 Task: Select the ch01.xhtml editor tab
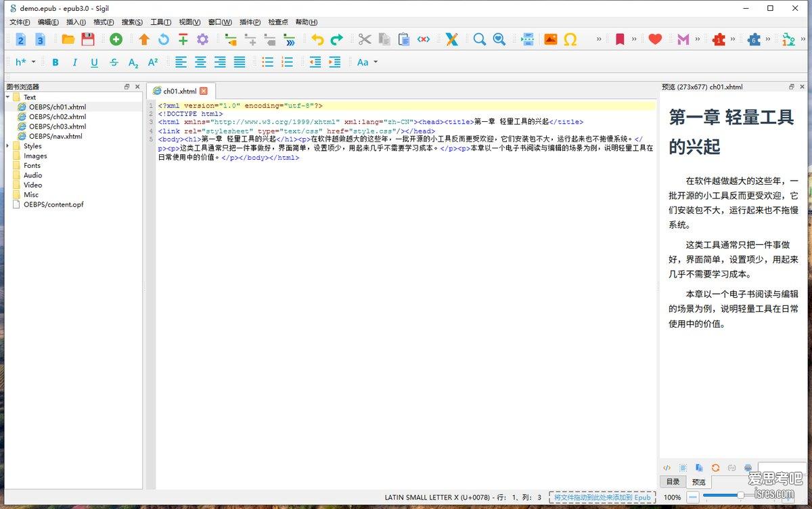[179, 91]
